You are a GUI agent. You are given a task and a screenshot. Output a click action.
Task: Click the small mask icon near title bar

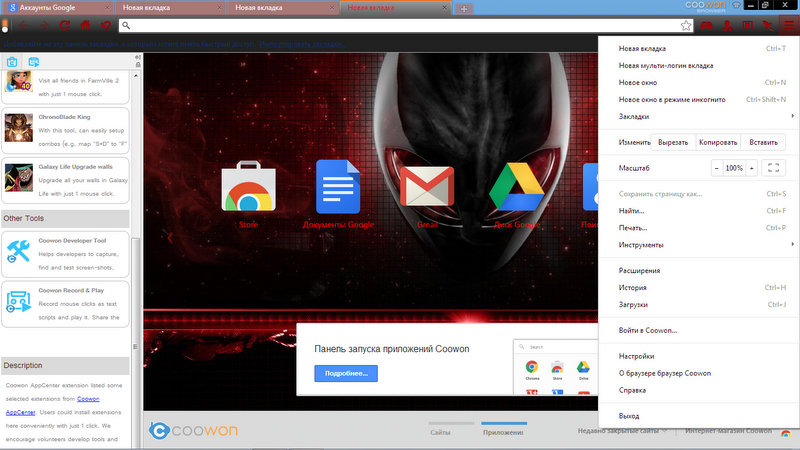pos(736,5)
